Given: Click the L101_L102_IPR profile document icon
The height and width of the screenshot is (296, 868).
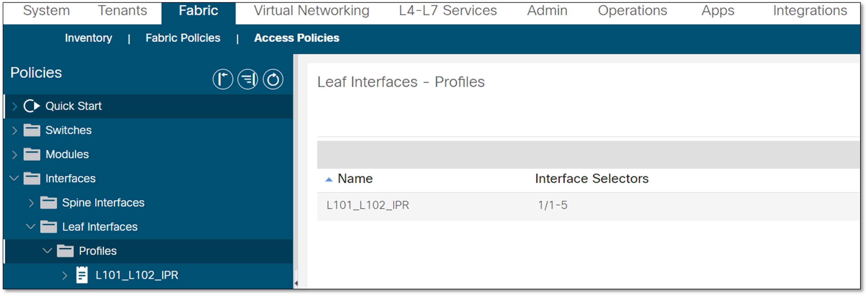Looking at the screenshot, I should 82,275.
